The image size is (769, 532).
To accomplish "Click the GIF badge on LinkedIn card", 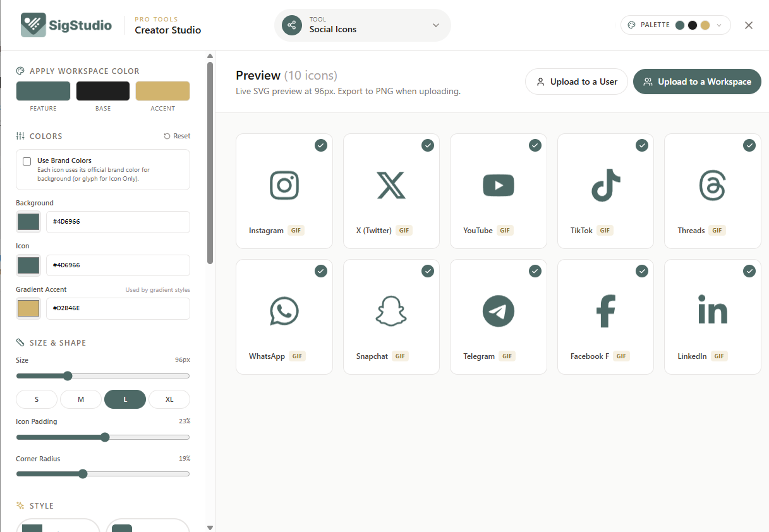I will click(719, 356).
